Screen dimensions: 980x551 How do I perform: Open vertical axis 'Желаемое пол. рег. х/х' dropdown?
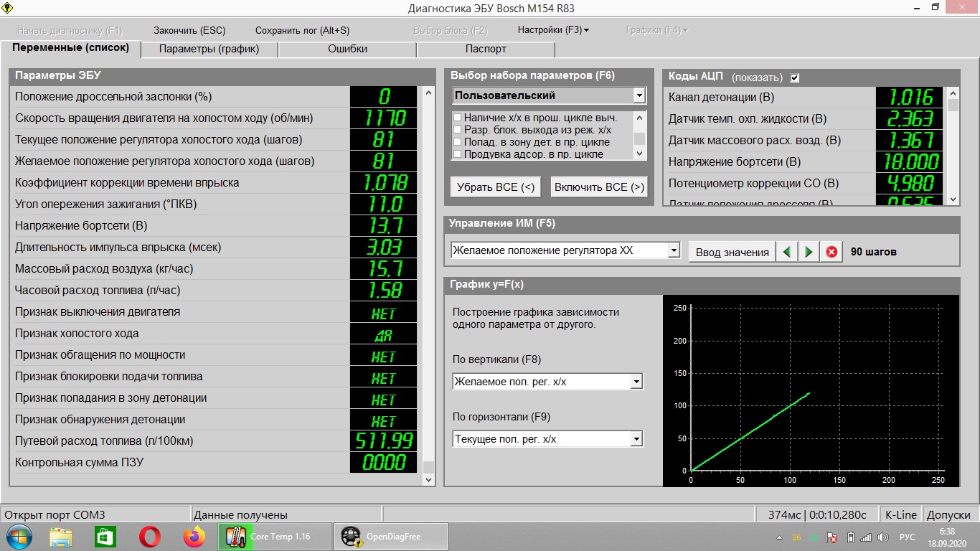tap(636, 382)
